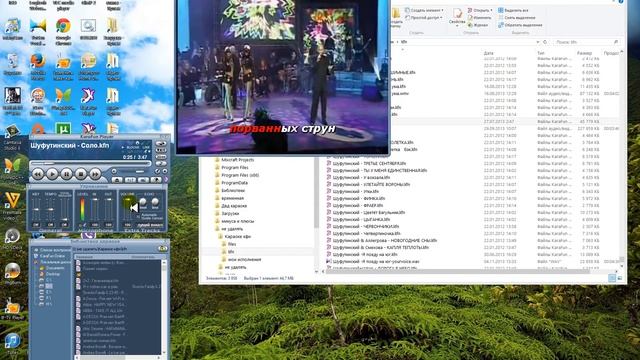The width and height of the screenshot is (640, 360).
Task: Open the Простой доступ dropdown in ribbon
Action: (423, 18)
